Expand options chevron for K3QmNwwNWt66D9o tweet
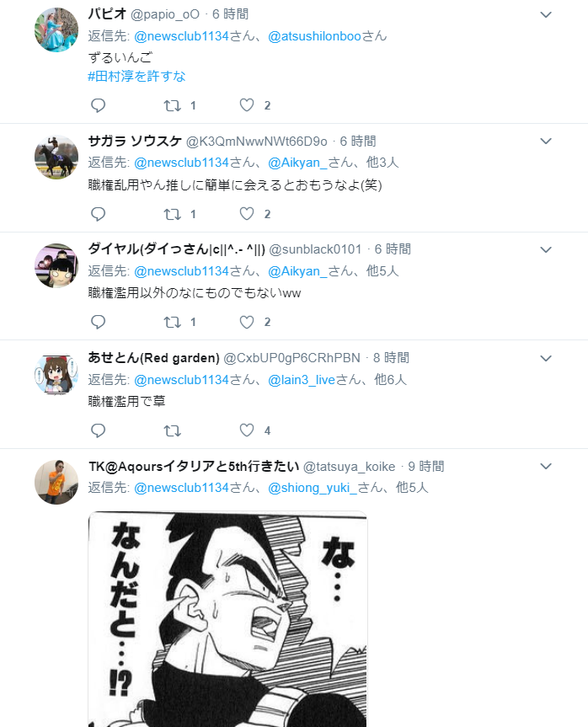This screenshot has height=727, width=588. (546, 141)
